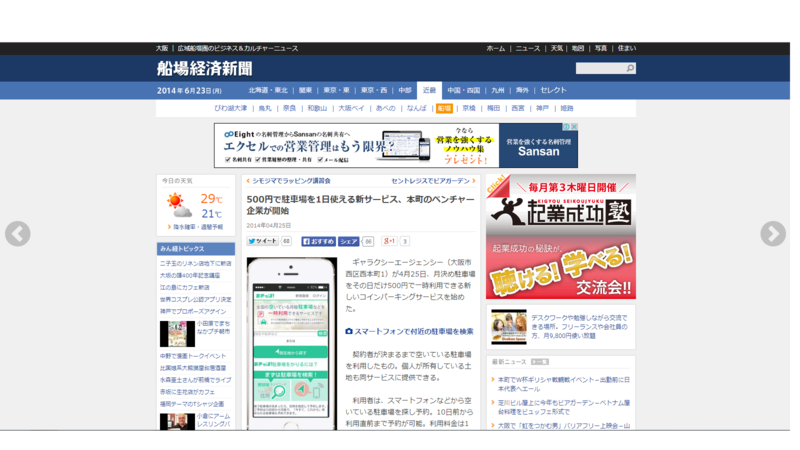Close the Sansan ad with X
Image resolution: width=800 pixels, height=450 pixels.
[x=574, y=127]
